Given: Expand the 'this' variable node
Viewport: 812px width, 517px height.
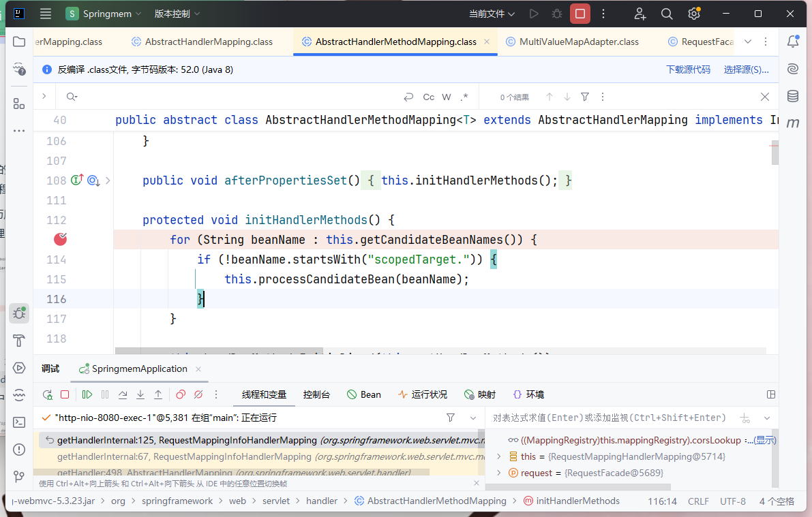Looking at the screenshot, I should 498,456.
